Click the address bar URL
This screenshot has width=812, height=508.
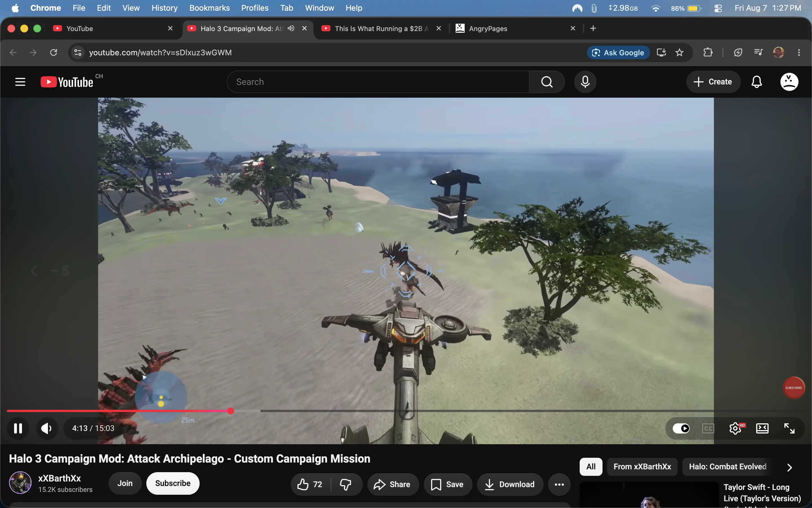click(160, 52)
